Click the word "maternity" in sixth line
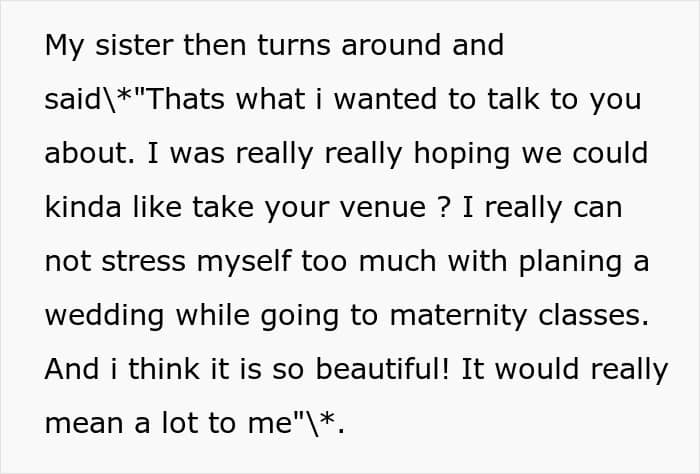This screenshot has height=474, width=700. [x=458, y=316]
